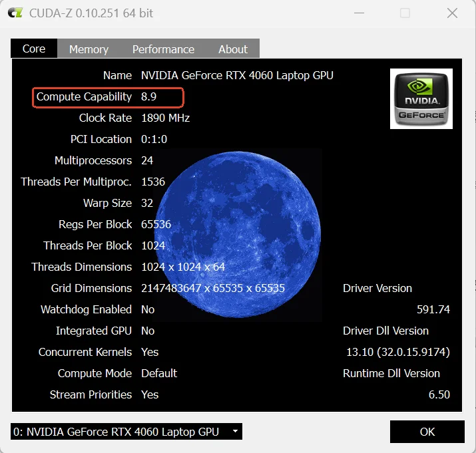Switch to the Core tab

pyautogui.click(x=34, y=49)
